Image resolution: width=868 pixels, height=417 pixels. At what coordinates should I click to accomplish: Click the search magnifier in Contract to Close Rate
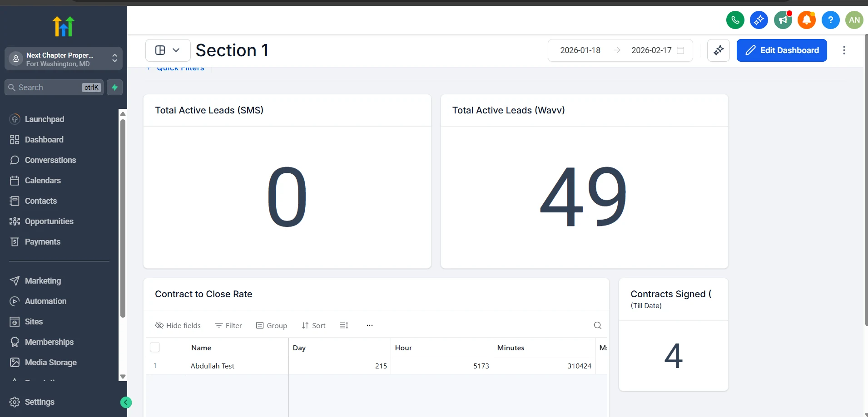pos(598,325)
